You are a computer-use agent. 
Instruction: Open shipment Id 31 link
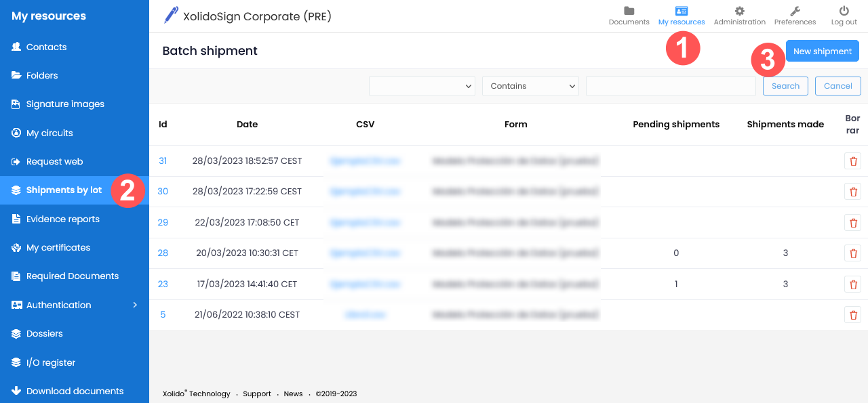[x=163, y=161]
